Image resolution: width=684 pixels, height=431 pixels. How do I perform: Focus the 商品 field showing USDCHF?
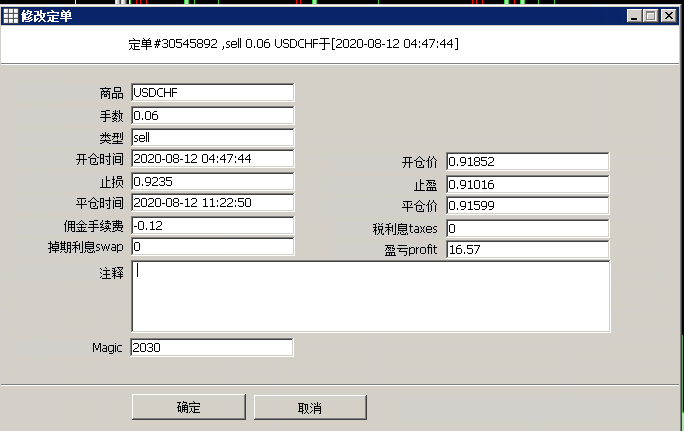[x=212, y=93]
